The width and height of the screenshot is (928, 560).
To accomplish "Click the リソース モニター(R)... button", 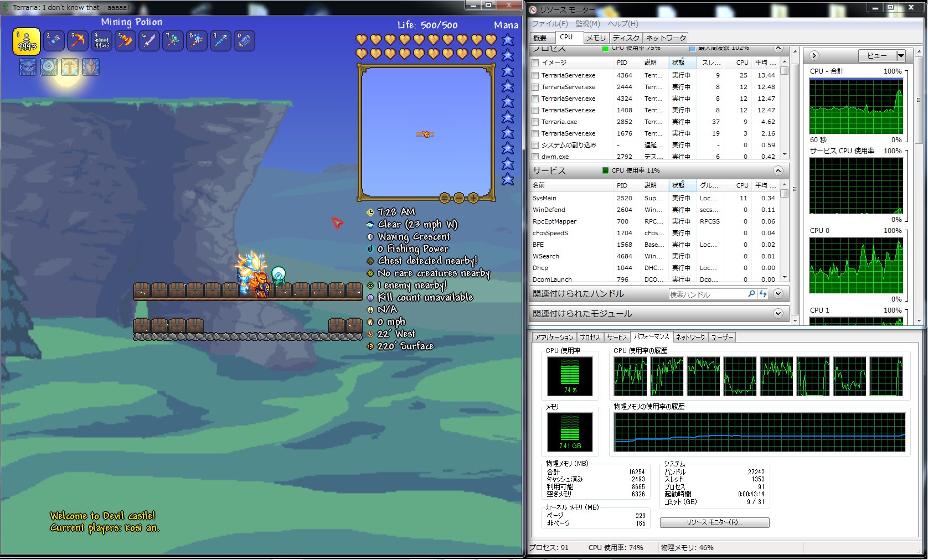I will pos(714,522).
